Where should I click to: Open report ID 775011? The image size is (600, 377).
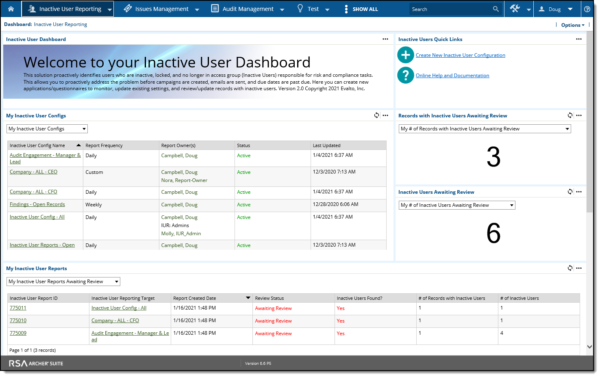18,308
